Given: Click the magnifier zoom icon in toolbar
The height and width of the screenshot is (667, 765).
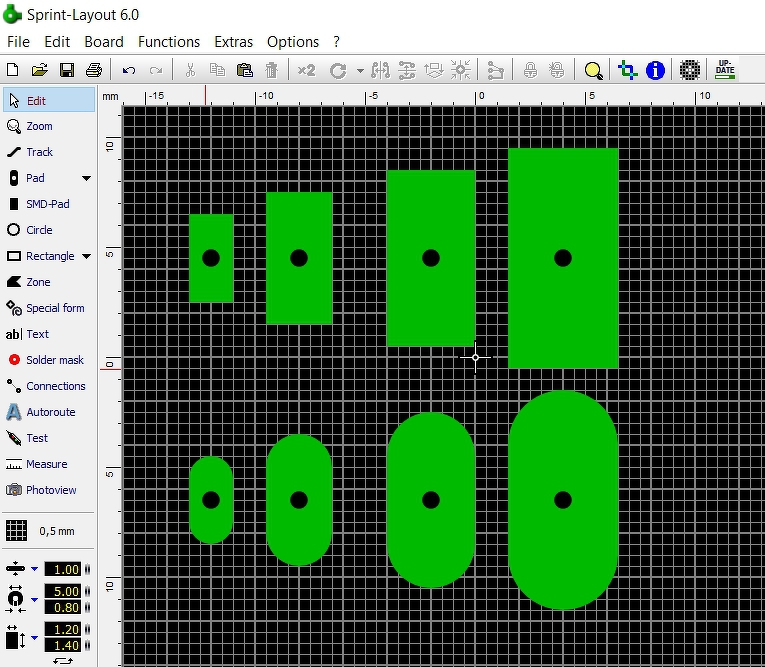Looking at the screenshot, I should (593, 71).
